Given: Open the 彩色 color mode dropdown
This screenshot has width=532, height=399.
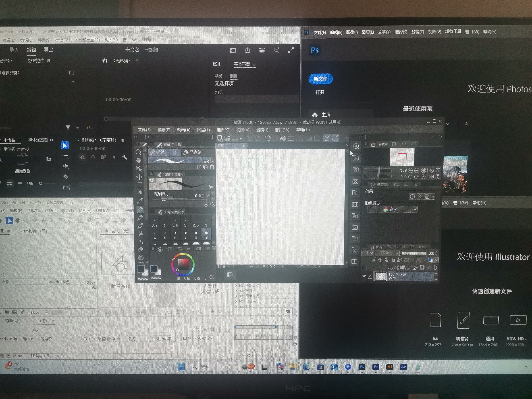Looking at the screenshot, I should point(392,209).
